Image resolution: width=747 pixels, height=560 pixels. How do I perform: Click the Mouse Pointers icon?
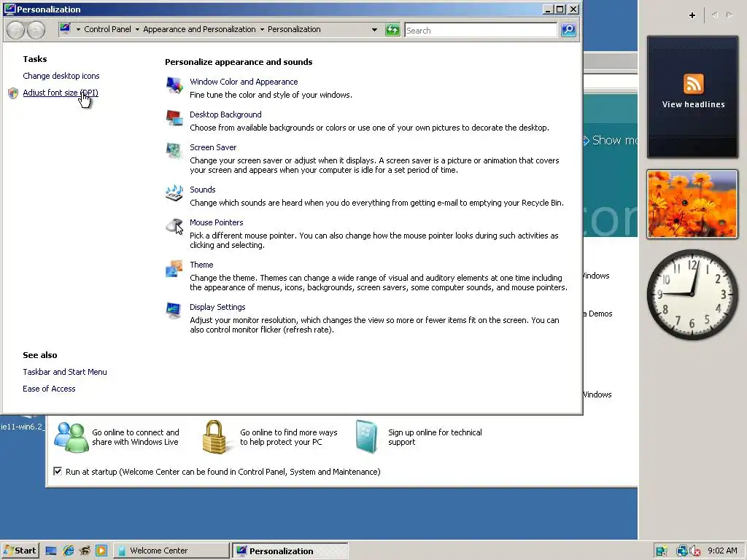click(x=174, y=226)
